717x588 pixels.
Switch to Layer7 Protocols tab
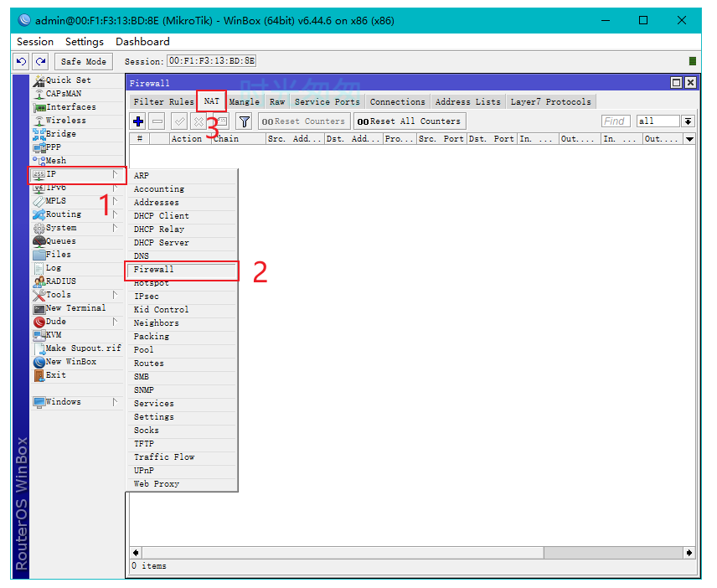tap(550, 101)
